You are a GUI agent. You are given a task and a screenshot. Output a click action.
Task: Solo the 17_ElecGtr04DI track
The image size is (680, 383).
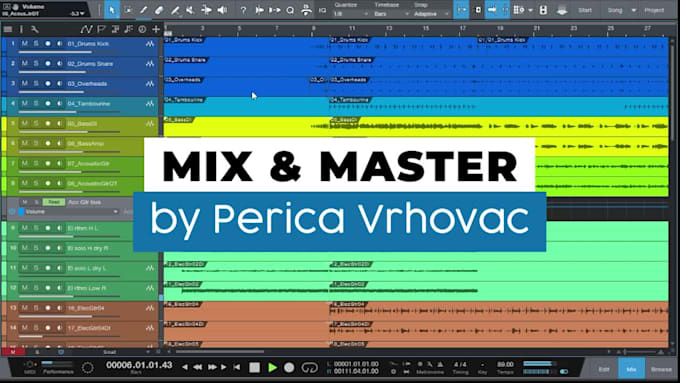[36, 328]
